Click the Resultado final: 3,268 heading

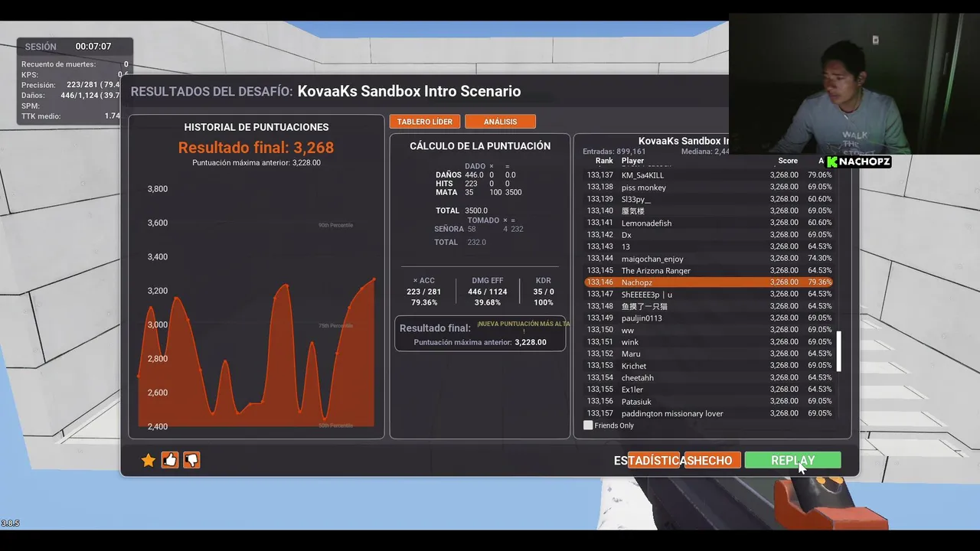[256, 148]
